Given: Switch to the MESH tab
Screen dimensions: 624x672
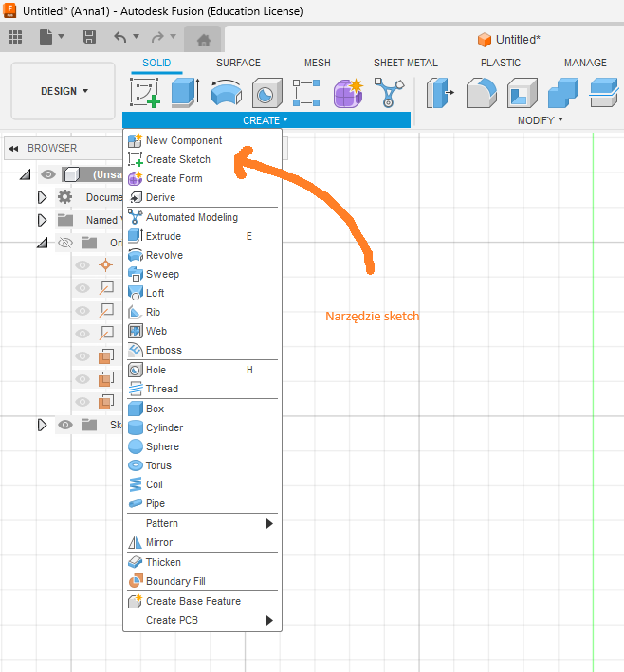Looking at the screenshot, I should [318, 63].
